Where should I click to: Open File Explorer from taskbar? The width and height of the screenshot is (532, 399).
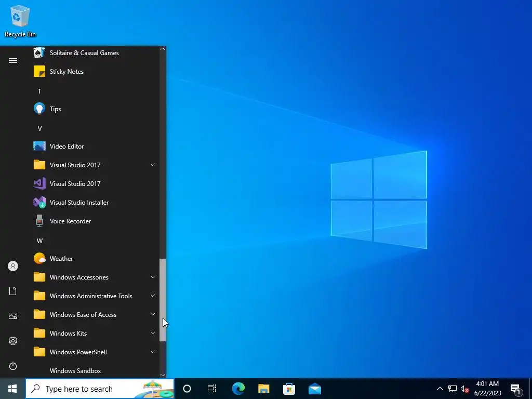pyautogui.click(x=263, y=389)
